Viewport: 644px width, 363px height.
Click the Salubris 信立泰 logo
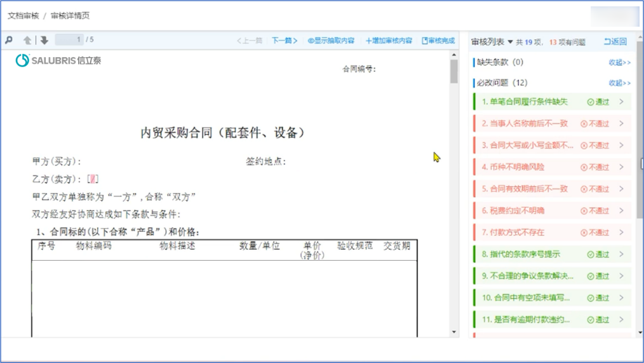click(58, 60)
